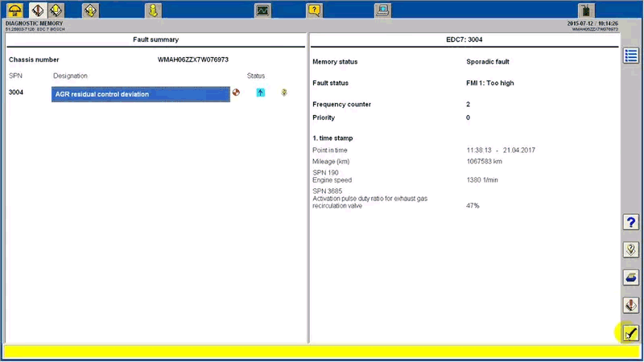Image resolution: width=644 pixels, height=362 pixels.
Task: Click the cyan up-arrow status icon
Action: click(260, 93)
